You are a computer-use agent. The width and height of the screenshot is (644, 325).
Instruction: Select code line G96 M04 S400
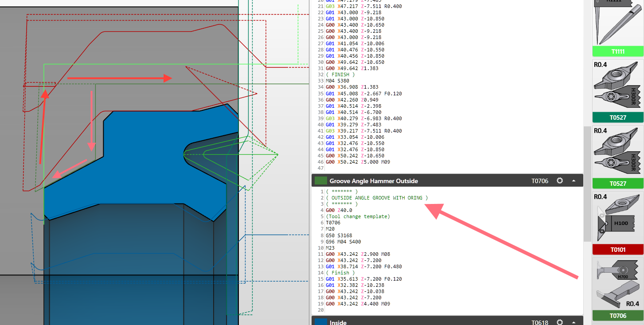coord(344,242)
